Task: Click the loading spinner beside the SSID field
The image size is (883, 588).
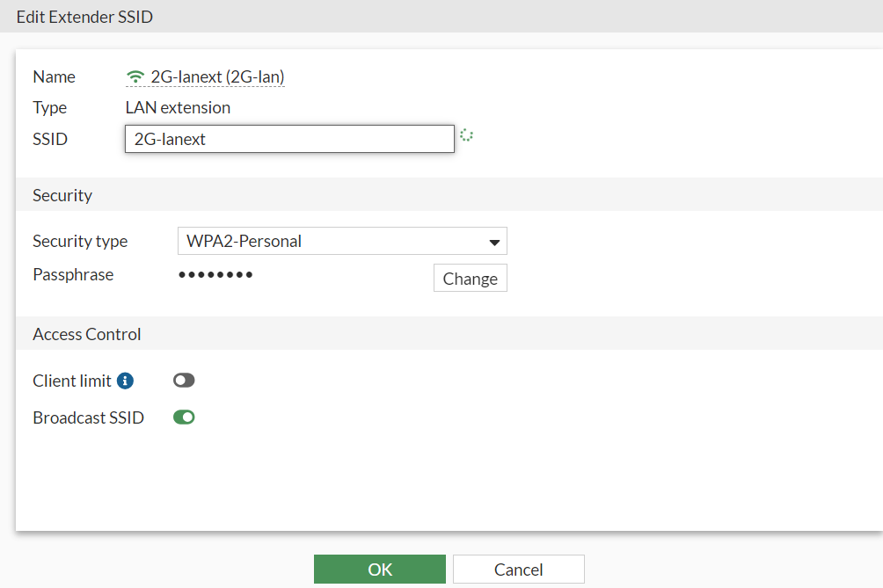Action: pyautogui.click(x=466, y=135)
